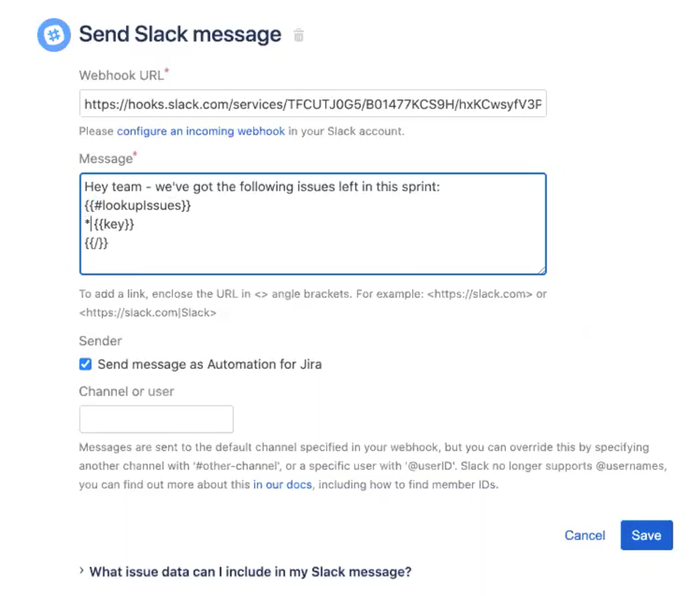Follow the in our docs link
The height and width of the screenshot is (596, 700).
pos(282,484)
